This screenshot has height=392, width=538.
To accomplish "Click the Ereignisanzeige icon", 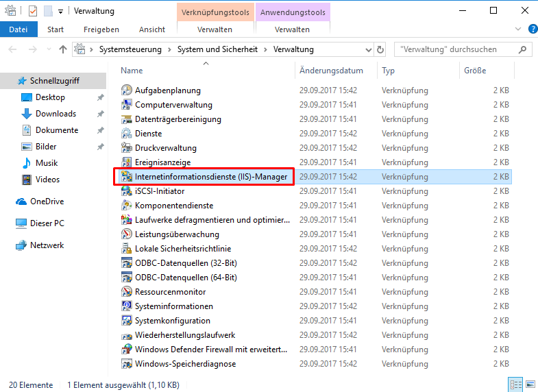I will tap(127, 162).
